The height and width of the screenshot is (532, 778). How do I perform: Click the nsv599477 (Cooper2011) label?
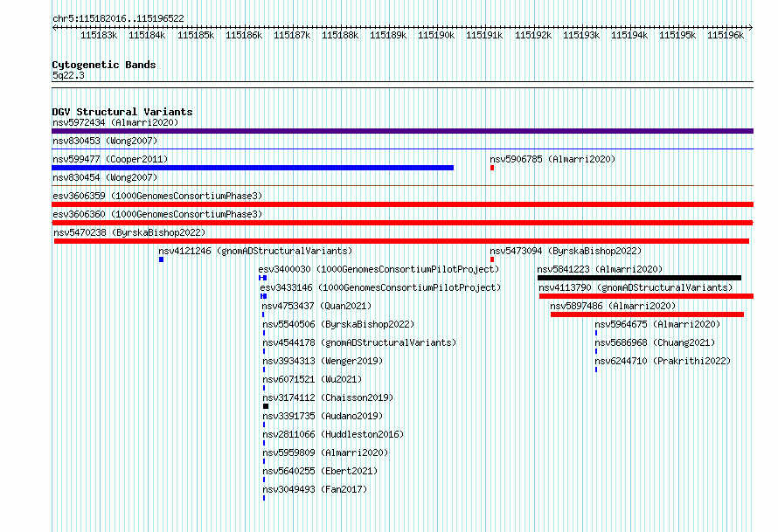110,159
